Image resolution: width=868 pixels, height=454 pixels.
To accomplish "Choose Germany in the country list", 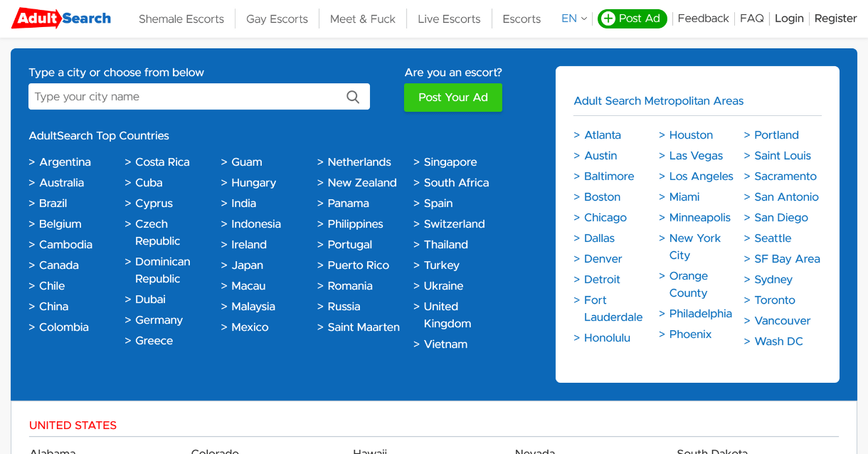I will (159, 320).
